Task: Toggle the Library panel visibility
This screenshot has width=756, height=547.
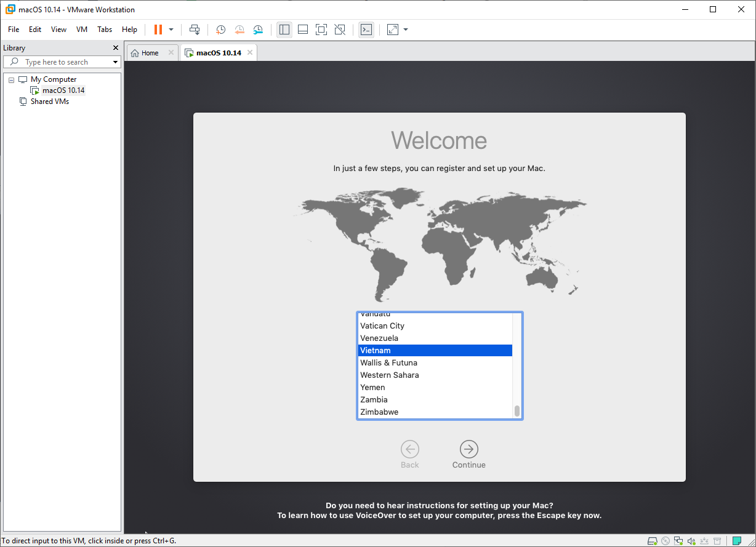Action: (284, 29)
